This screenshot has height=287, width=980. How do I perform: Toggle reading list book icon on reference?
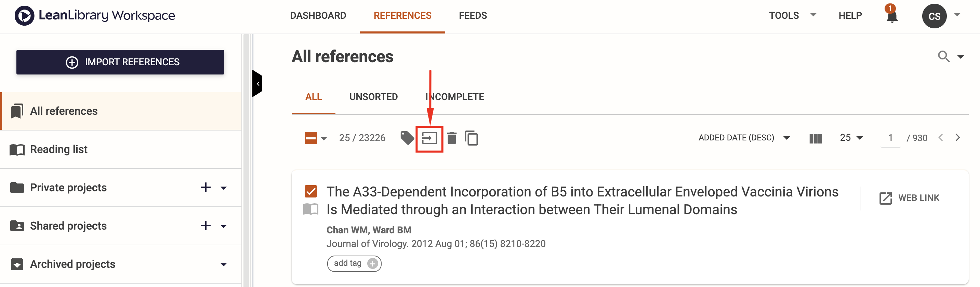[x=311, y=209]
